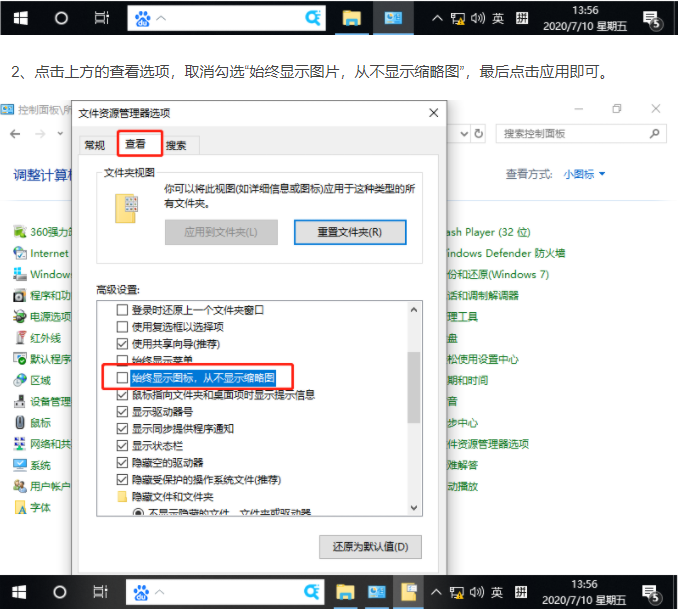Open the 查看方式 小图标 dropdown
The height and width of the screenshot is (609, 678).
[x=584, y=174]
